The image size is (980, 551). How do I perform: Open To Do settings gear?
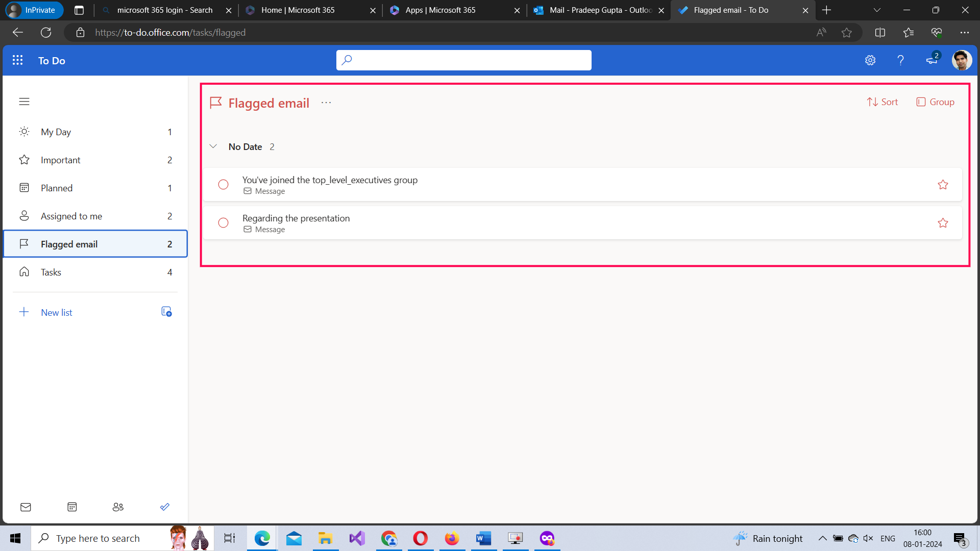[870, 60]
